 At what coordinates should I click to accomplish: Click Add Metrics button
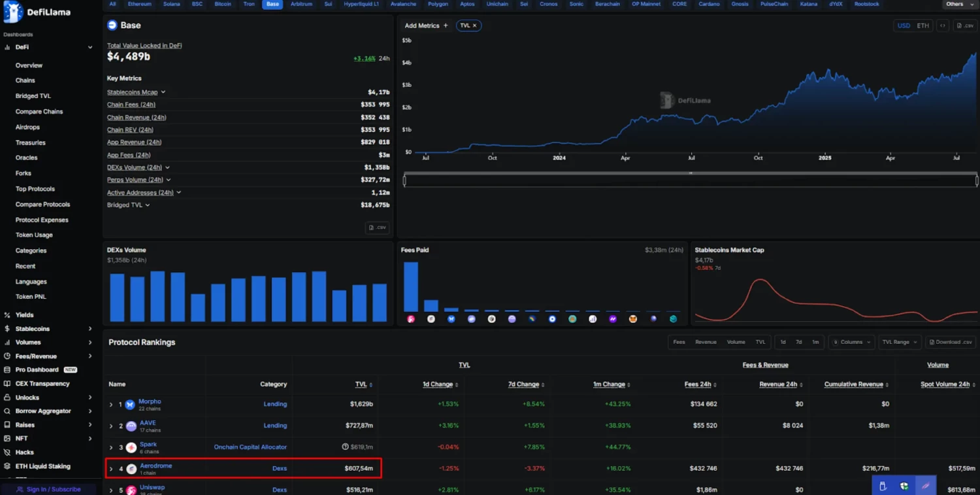[x=426, y=26]
